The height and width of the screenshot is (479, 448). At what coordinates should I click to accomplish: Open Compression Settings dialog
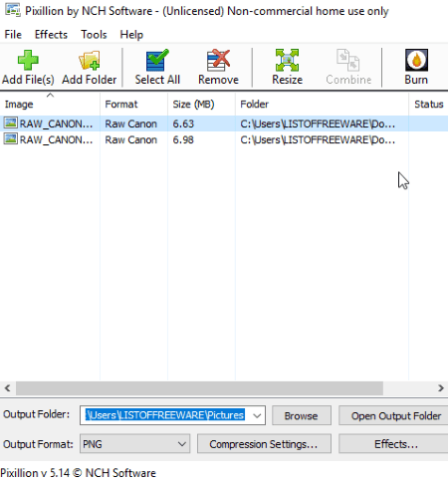tap(264, 444)
